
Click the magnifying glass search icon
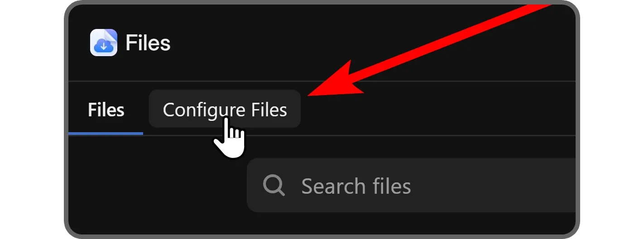pyautogui.click(x=274, y=186)
